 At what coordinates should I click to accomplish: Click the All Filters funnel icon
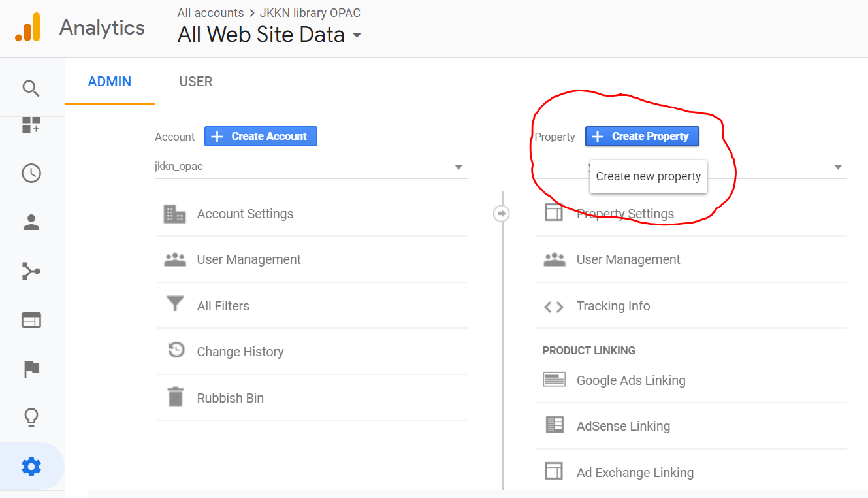tap(175, 304)
